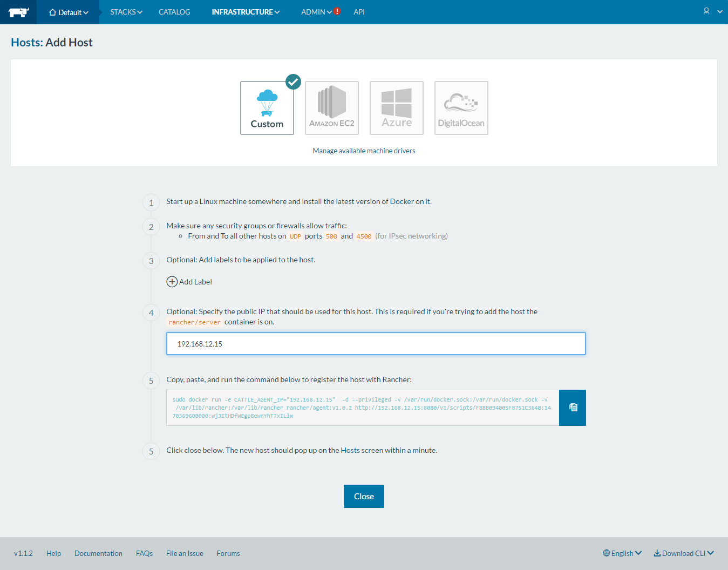Screen dimensions: 728x570
Task: Open the Default environment dropdown
Action: 69,12
